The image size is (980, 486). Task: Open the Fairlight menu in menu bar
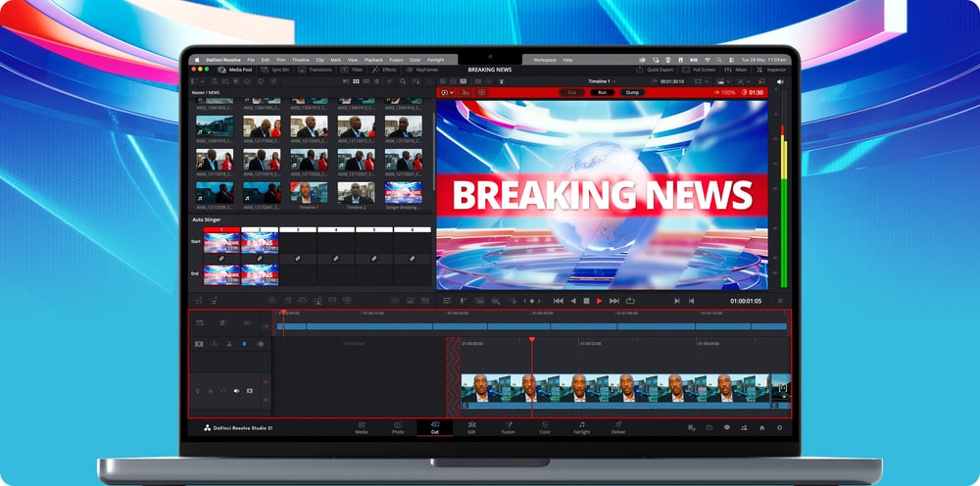(436, 60)
